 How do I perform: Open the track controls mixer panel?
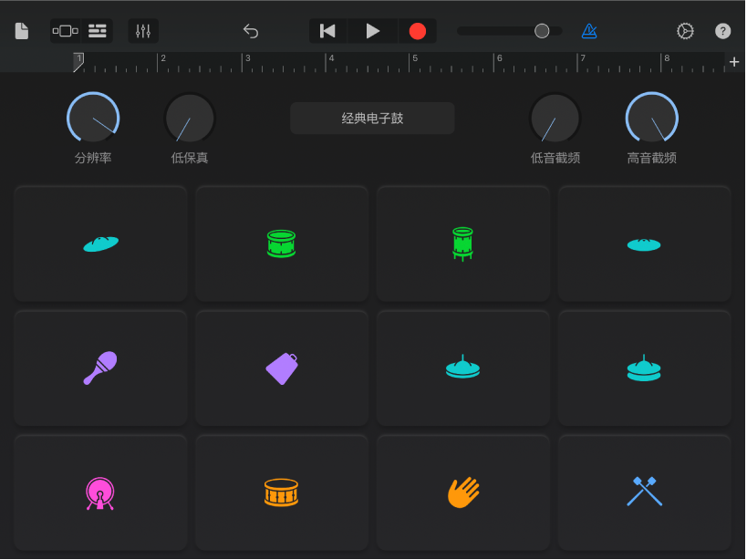[x=143, y=31]
